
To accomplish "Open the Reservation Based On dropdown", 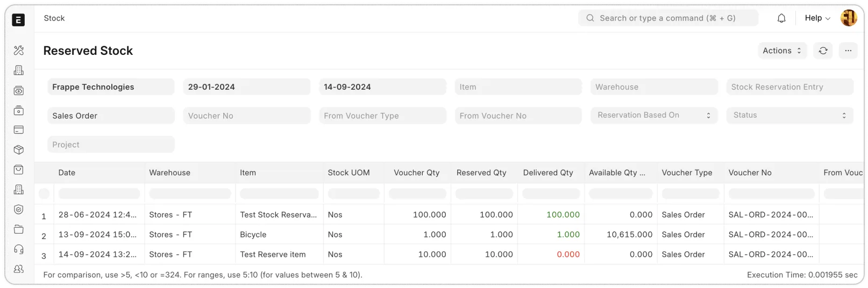I will (653, 116).
